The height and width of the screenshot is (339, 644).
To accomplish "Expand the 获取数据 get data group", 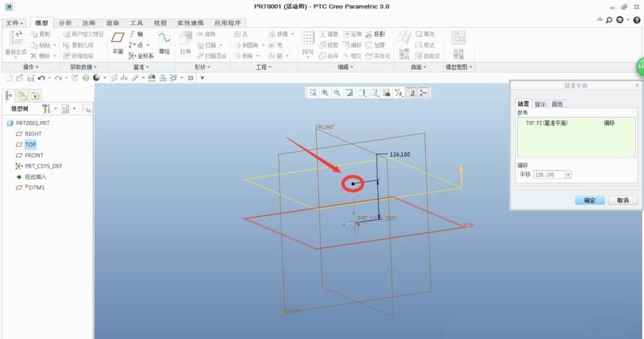I will pyautogui.click(x=83, y=67).
